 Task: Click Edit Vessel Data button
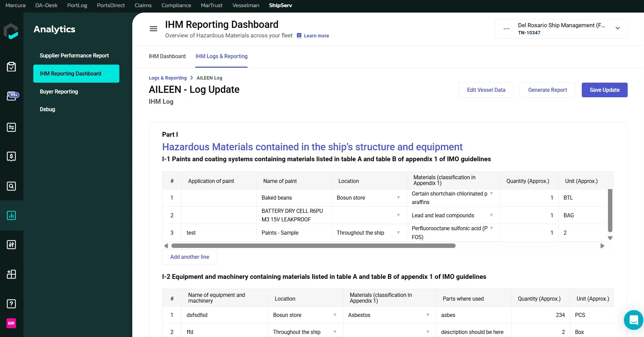486,90
